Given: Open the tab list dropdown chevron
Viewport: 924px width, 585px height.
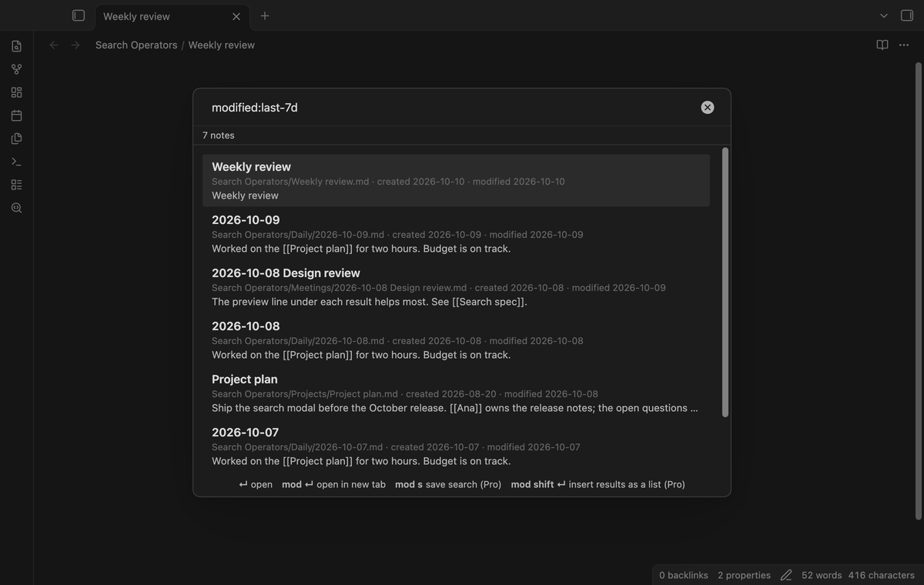Looking at the screenshot, I should (884, 15).
